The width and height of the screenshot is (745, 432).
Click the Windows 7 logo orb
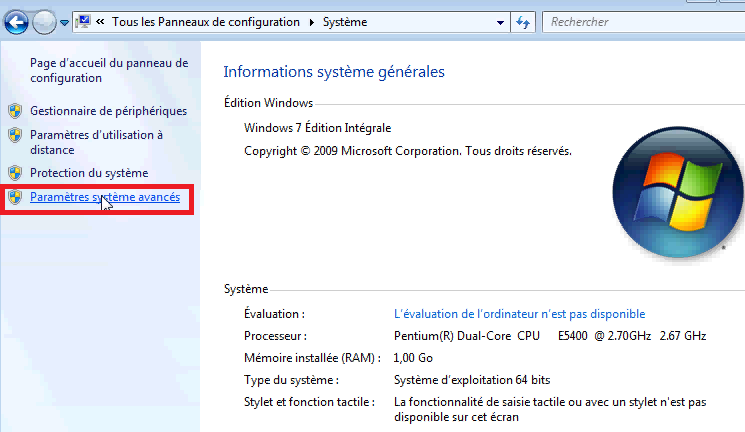pyautogui.click(x=678, y=192)
